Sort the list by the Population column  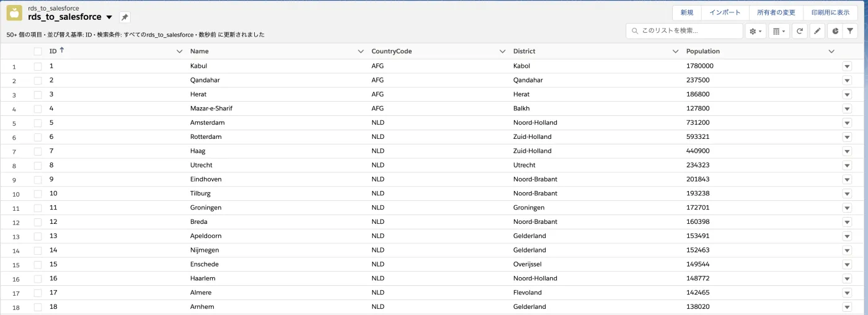tap(702, 51)
